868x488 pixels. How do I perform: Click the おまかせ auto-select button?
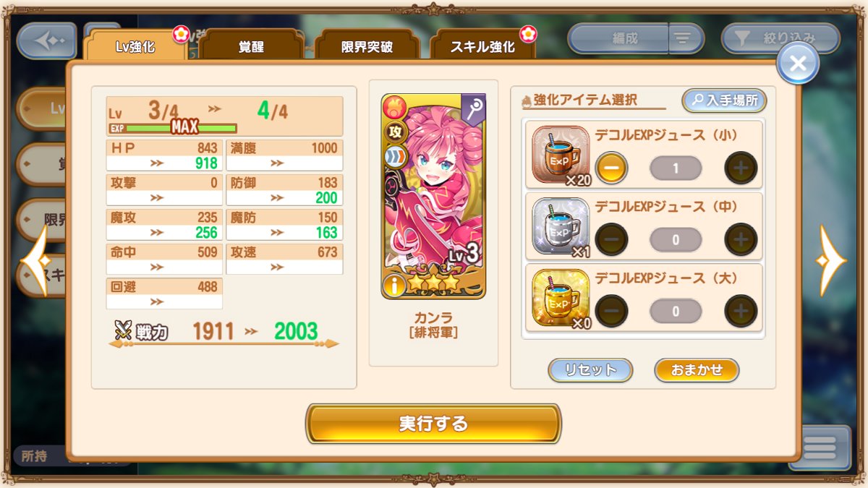coord(697,369)
